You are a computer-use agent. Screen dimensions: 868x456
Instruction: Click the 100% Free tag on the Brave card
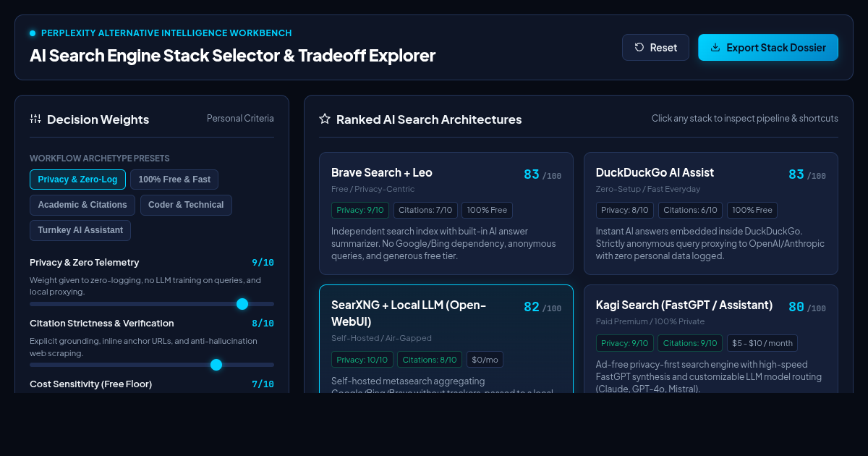click(487, 210)
